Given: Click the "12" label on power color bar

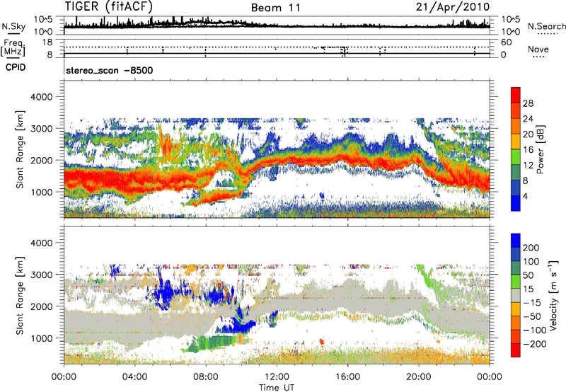Looking at the screenshot, I should (x=528, y=166).
